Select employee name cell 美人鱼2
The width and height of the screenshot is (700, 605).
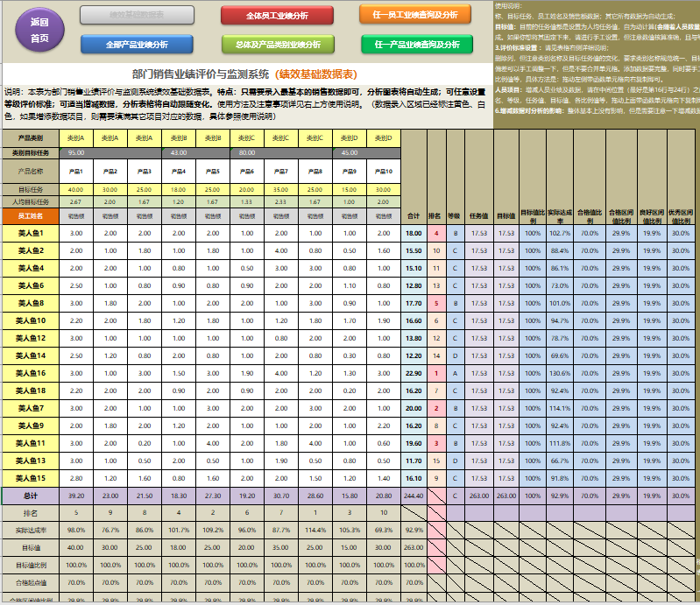pos(31,250)
